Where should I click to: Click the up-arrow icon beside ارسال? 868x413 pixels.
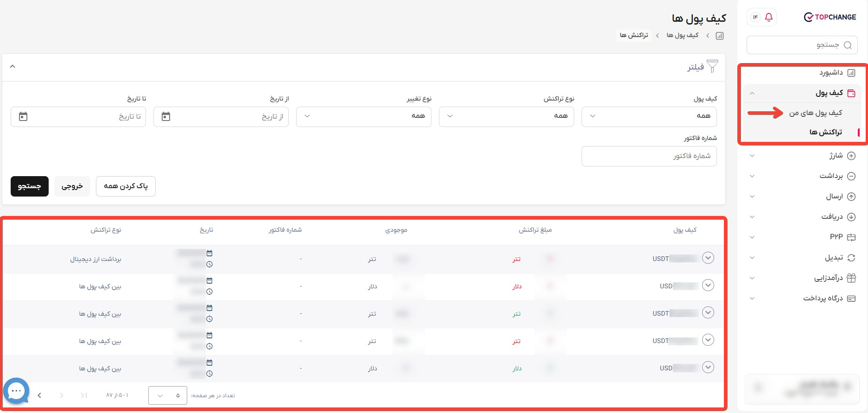pos(851,197)
